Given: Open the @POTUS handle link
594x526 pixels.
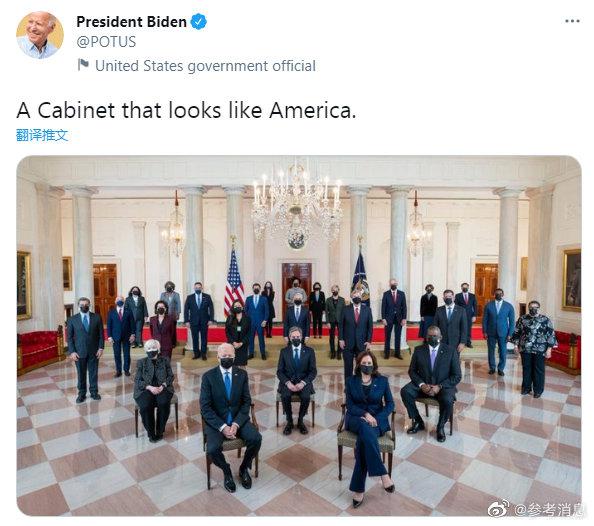Looking at the screenshot, I should point(106,42).
